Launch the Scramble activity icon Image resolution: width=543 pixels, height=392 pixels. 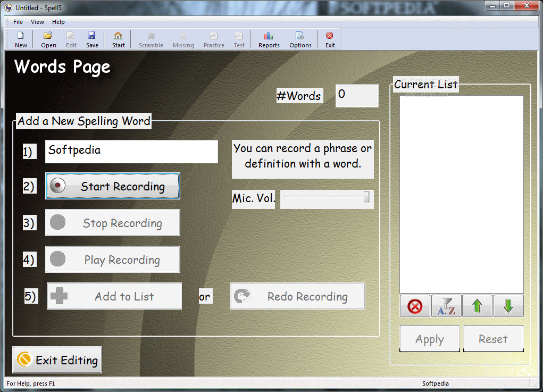click(x=151, y=39)
